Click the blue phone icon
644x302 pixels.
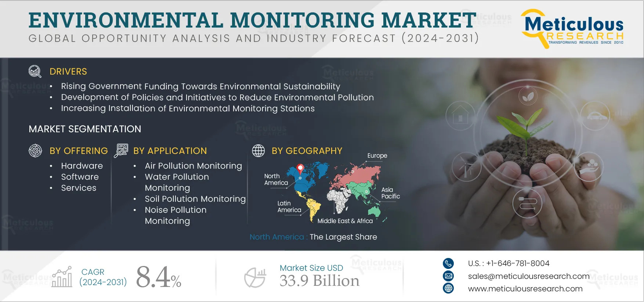pyautogui.click(x=448, y=263)
